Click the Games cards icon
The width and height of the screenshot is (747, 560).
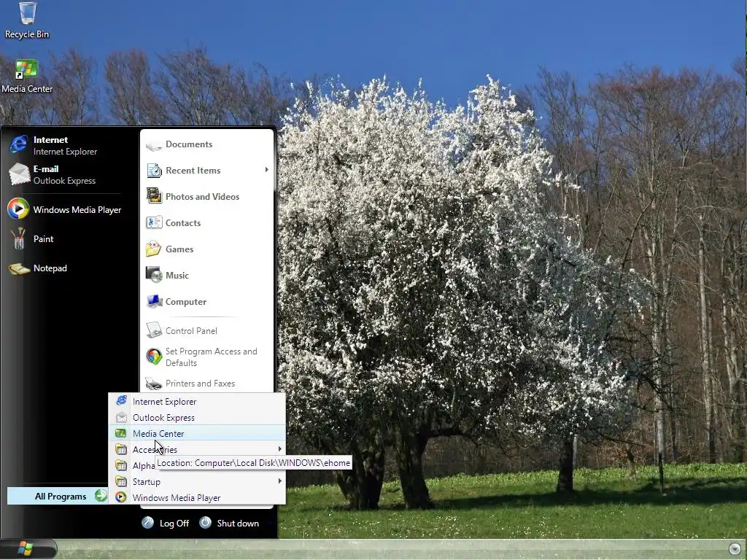point(153,249)
